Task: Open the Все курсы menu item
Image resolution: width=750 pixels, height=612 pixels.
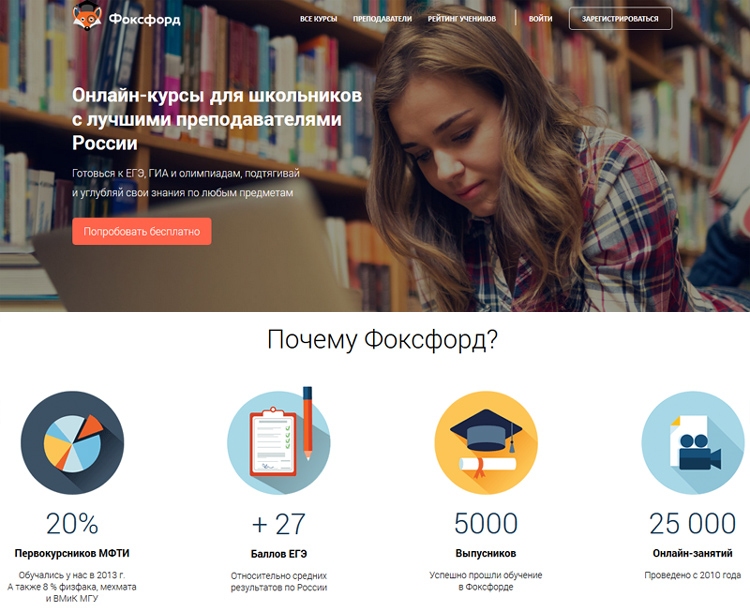Action: [319, 19]
